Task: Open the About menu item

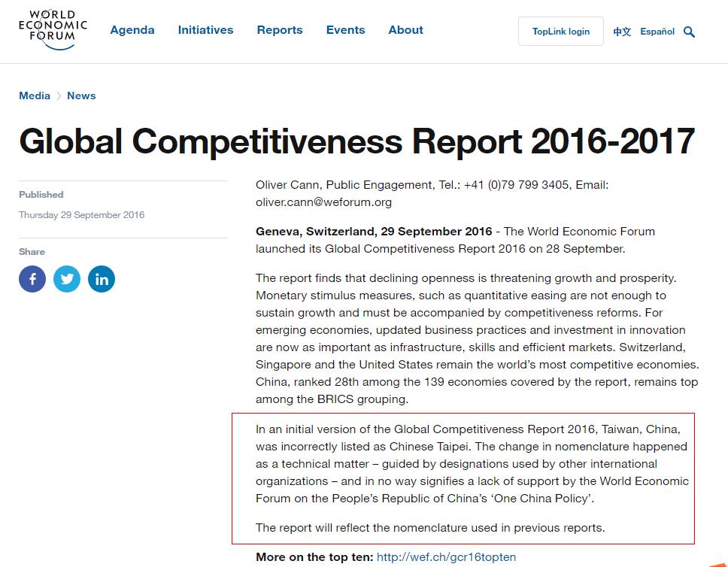Action: (405, 30)
